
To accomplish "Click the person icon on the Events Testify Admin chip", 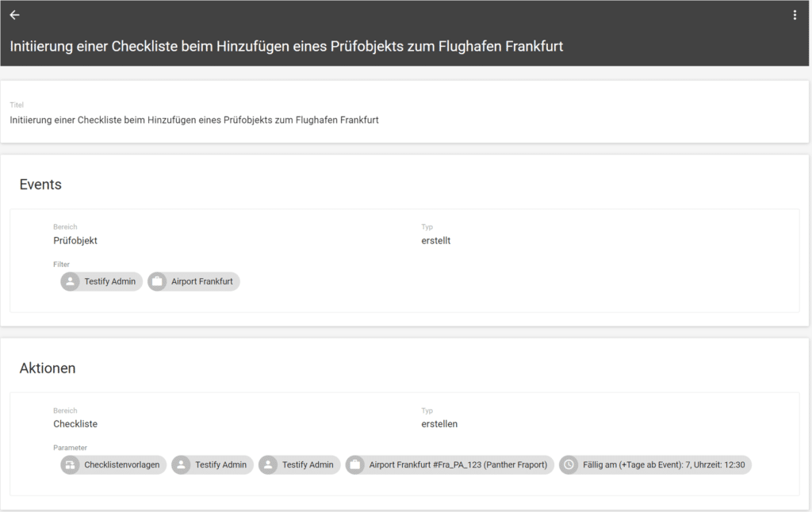I will coord(70,281).
